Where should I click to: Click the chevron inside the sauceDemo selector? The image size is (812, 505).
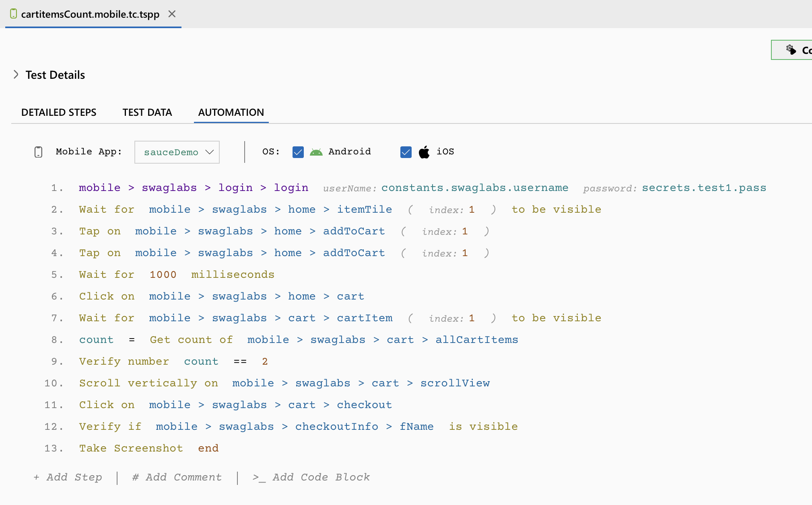click(209, 152)
